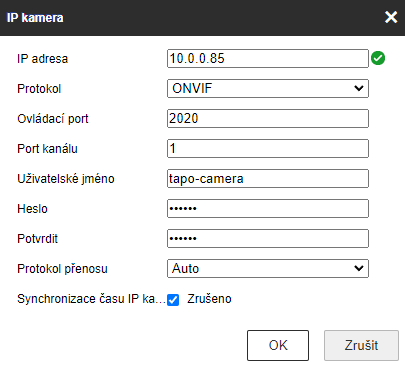The width and height of the screenshot is (405, 368).
Task: Confirm settings with the OK button
Action: [x=278, y=345]
